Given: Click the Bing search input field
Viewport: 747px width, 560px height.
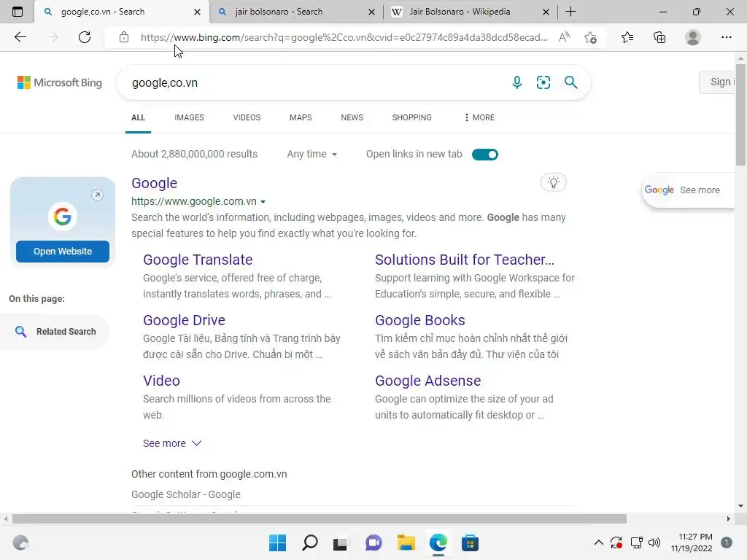Looking at the screenshot, I should pos(314,82).
